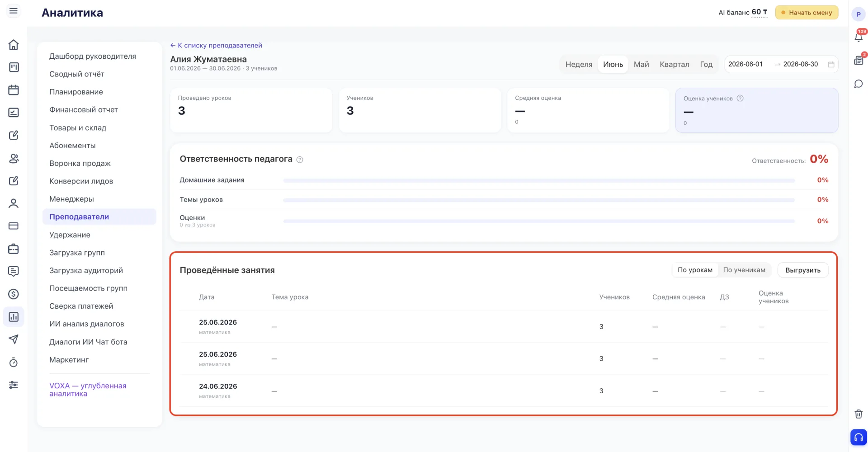868x452 pixels.
Task: Open the P profile avatar
Action: [x=859, y=14]
